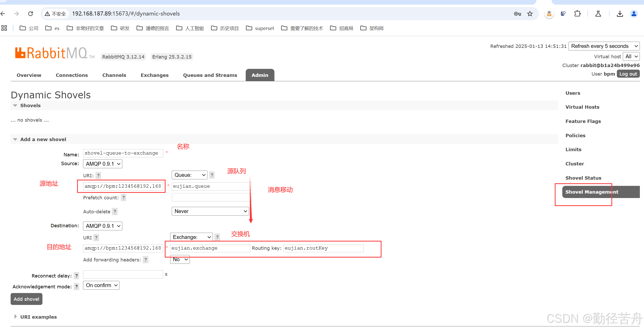Open the browser extensions puzzle icon

578,14
